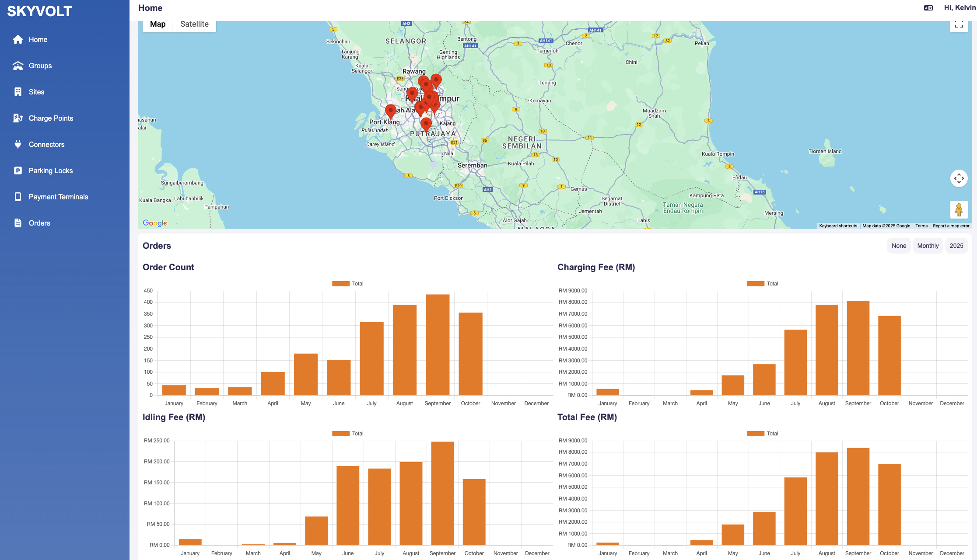The image size is (977, 560).
Task: Toggle the Total legend on Idling Fee chart
Action: [x=347, y=433]
